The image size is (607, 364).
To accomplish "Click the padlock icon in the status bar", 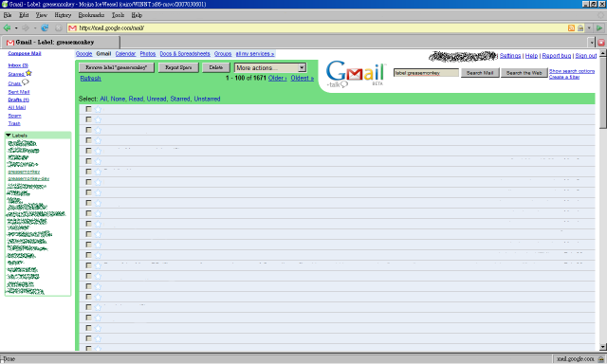I will click(x=600, y=359).
